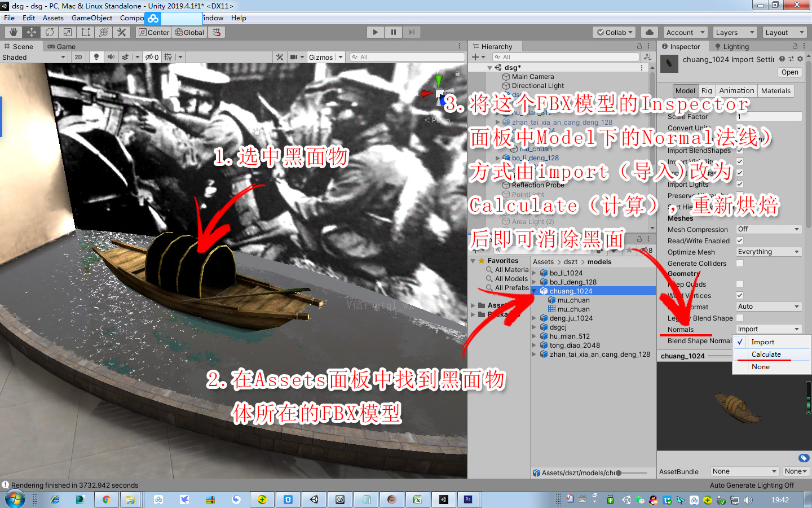Select the Rect Transform tool

[x=86, y=32]
